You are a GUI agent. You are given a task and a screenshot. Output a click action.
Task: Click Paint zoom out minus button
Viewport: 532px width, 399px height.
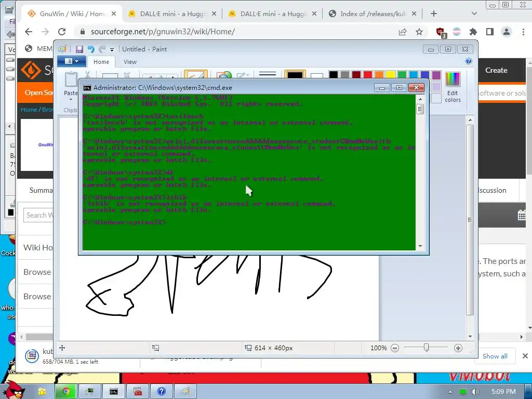coord(395,348)
